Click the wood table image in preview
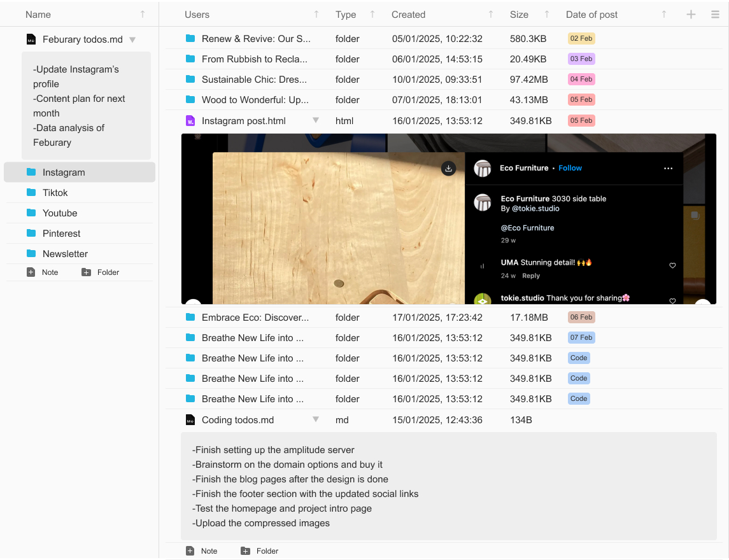 [339, 228]
